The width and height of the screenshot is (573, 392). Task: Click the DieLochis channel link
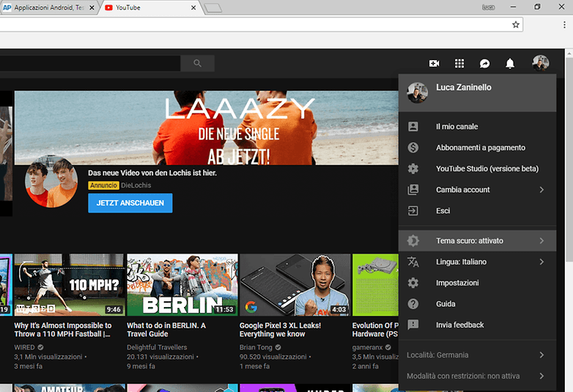[136, 185]
